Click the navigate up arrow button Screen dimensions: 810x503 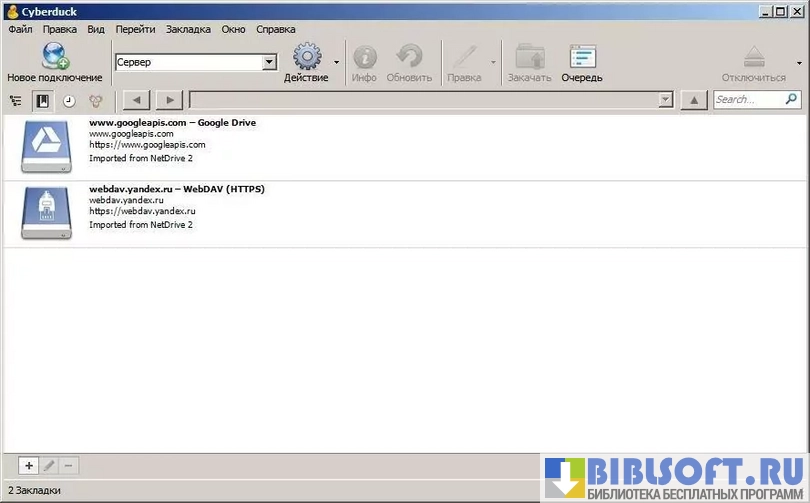(694, 100)
